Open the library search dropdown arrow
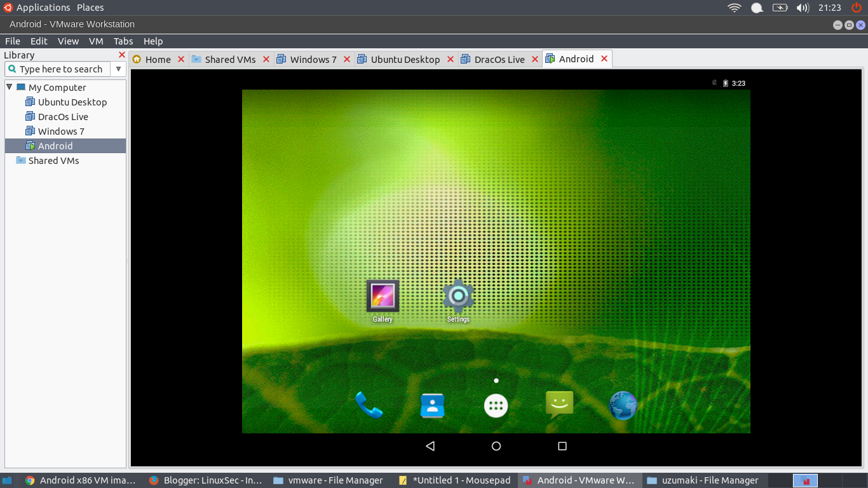The image size is (868, 488). coord(118,69)
